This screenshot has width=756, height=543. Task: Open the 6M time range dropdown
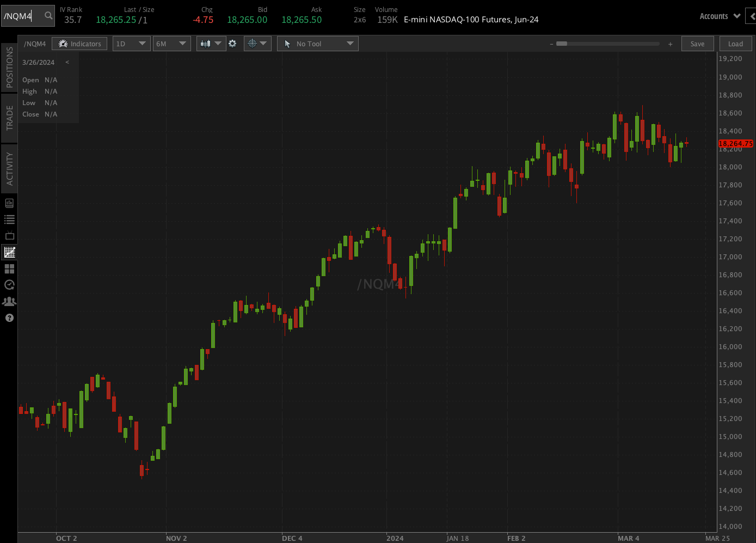pos(171,44)
